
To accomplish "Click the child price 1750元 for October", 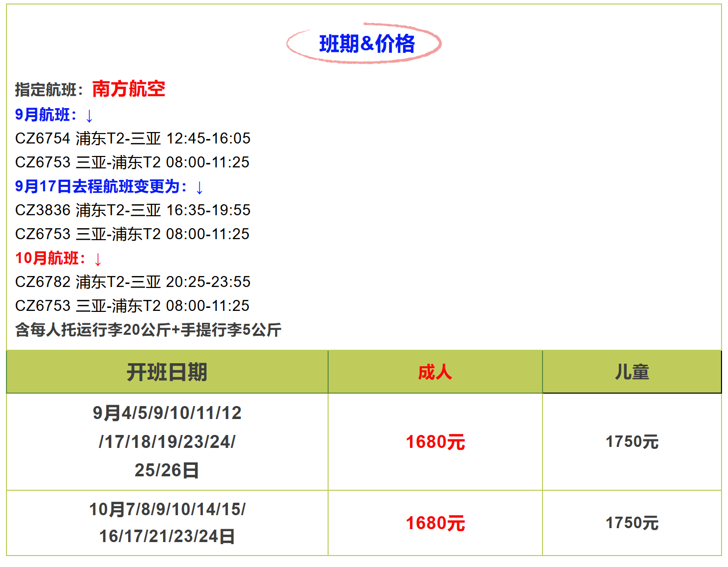I will point(632,523).
